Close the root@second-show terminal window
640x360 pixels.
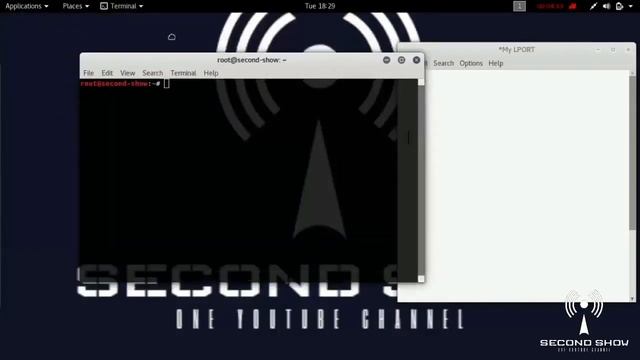tap(416, 60)
